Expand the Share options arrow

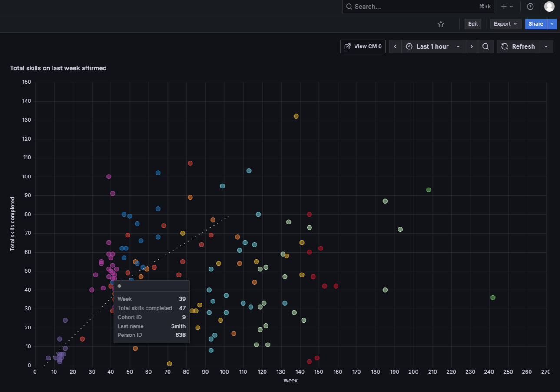pyautogui.click(x=552, y=24)
